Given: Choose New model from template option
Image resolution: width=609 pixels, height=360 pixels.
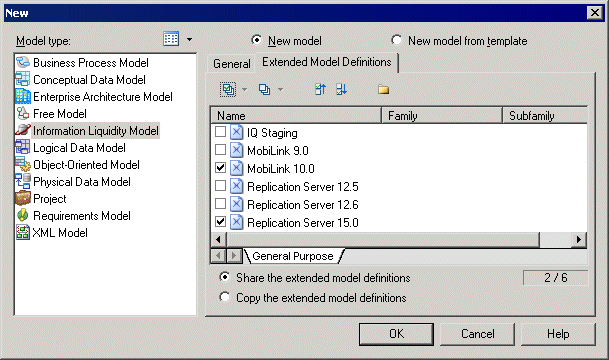Looking at the screenshot, I should [396, 40].
